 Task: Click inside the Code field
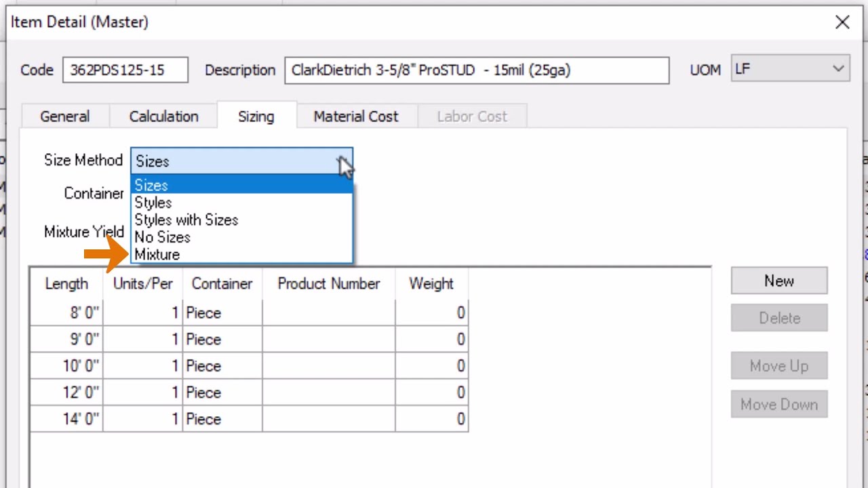[x=125, y=70]
